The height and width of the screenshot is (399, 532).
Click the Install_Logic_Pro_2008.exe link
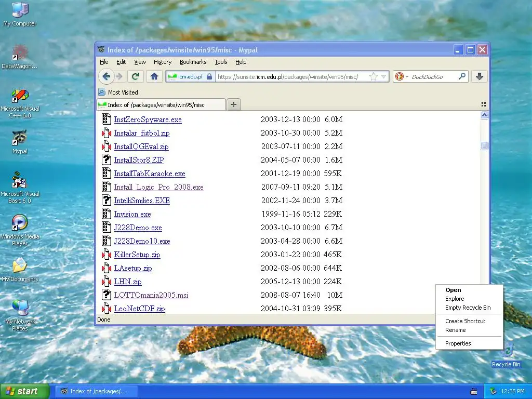[x=159, y=187]
